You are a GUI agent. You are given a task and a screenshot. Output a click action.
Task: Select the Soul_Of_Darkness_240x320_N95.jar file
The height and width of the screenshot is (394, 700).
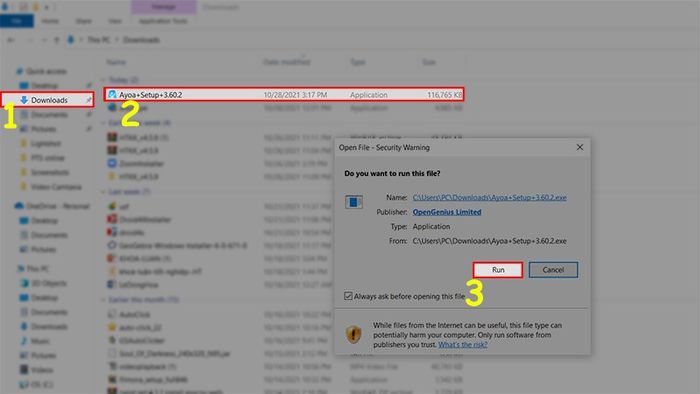click(x=175, y=353)
